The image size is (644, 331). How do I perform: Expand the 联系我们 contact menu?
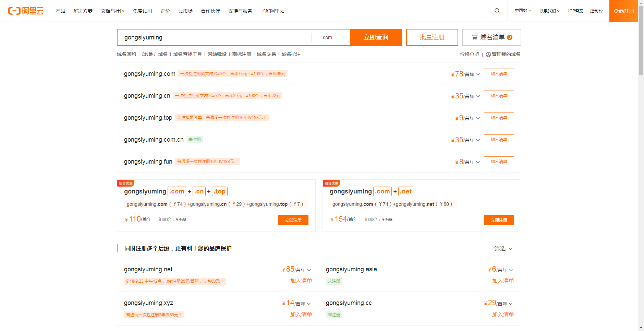click(x=549, y=11)
